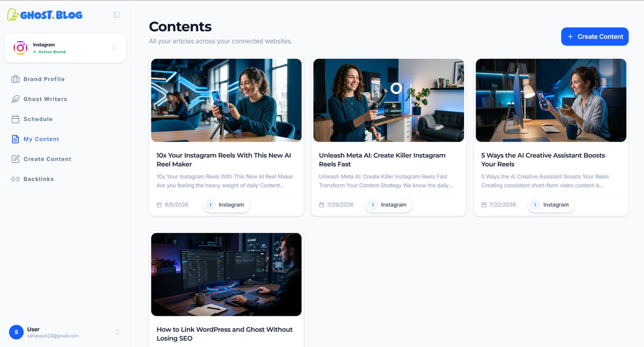Collapse the sidebar panel toggle icon
This screenshot has height=347, width=644.
pos(117,15)
